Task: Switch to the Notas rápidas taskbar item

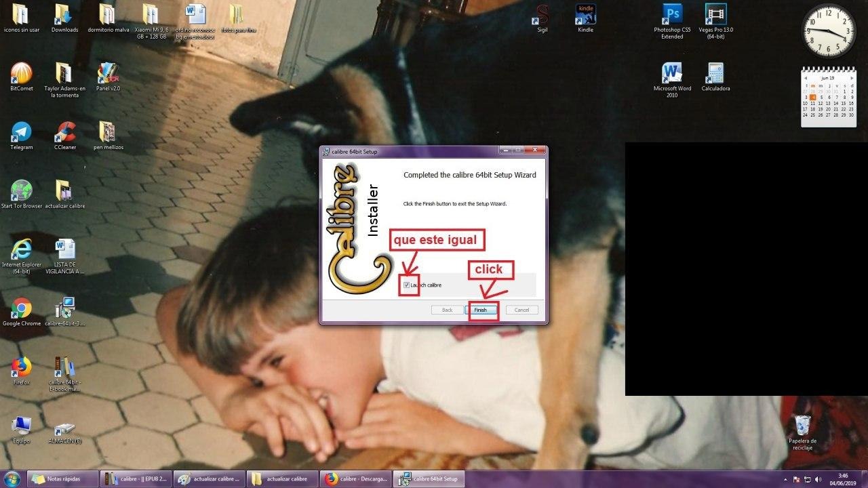Action: coord(63,479)
